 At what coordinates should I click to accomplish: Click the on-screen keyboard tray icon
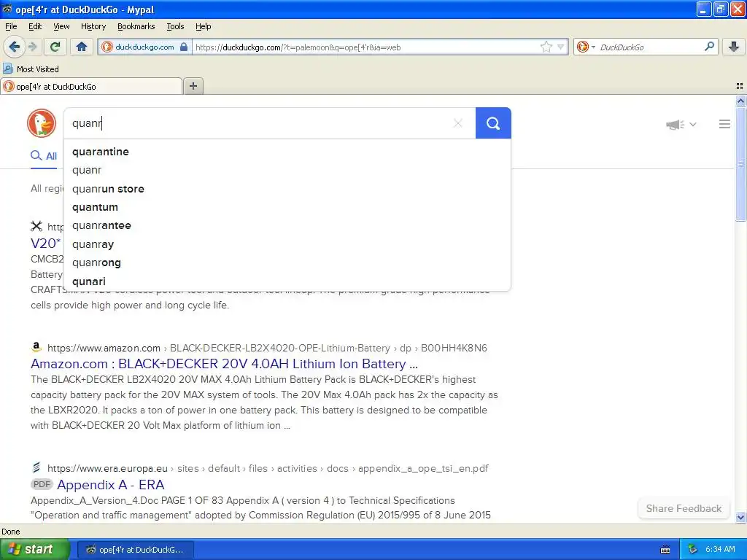665,550
